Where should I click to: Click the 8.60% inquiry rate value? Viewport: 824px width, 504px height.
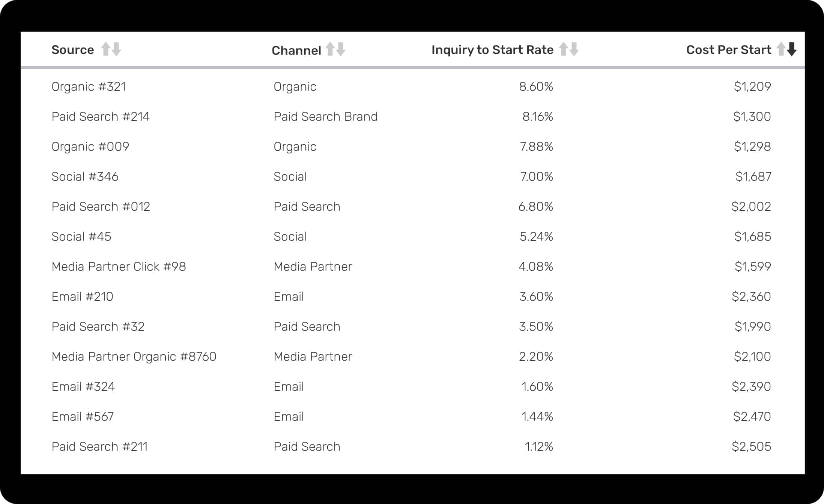pos(536,87)
